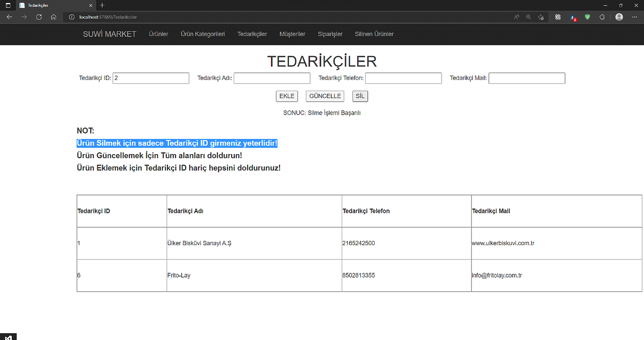Open the Silinen Ürünler menu item
The width and height of the screenshot is (644, 340).
[374, 34]
